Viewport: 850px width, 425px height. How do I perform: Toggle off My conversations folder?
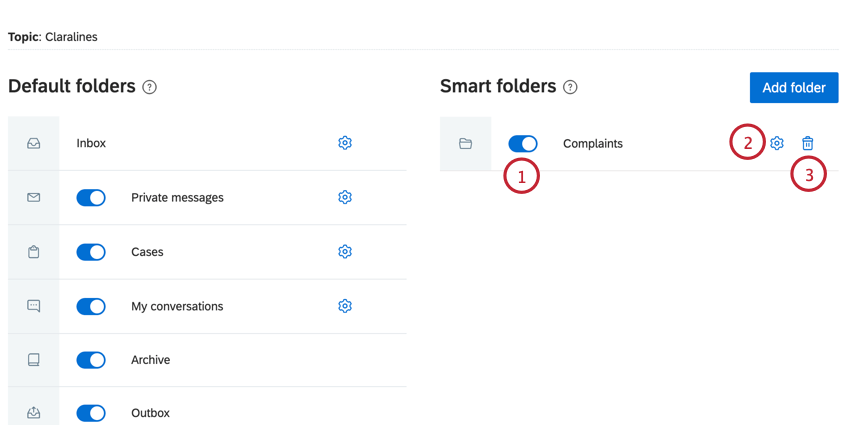pyautogui.click(x=91, y=306)
